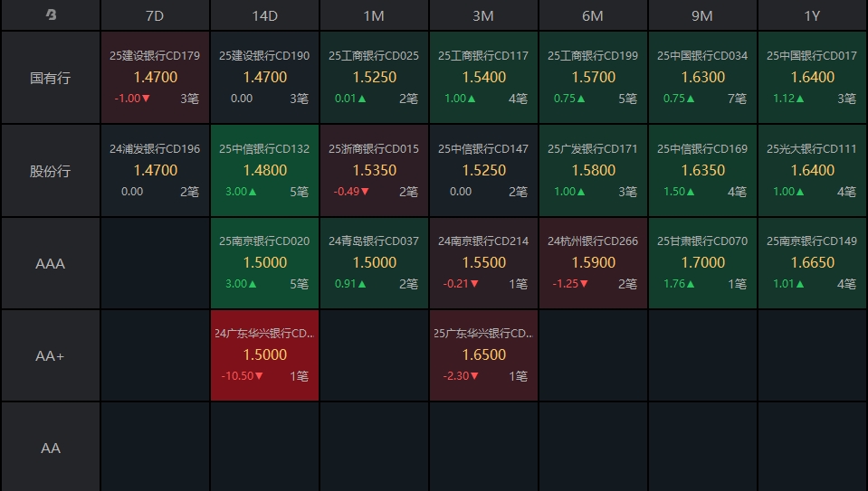Click the -2.30 change value
This screenshot has width=868, height=491.
point(461,376)
